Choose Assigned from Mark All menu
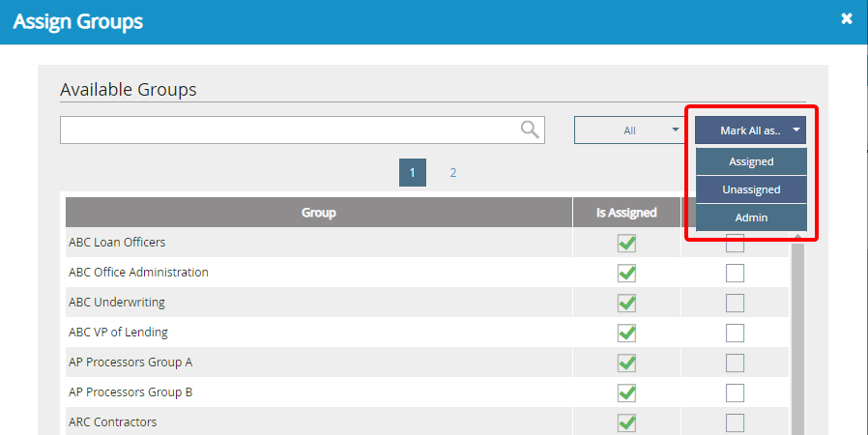This screenshot has height=435, width=868. coord(751,161)
